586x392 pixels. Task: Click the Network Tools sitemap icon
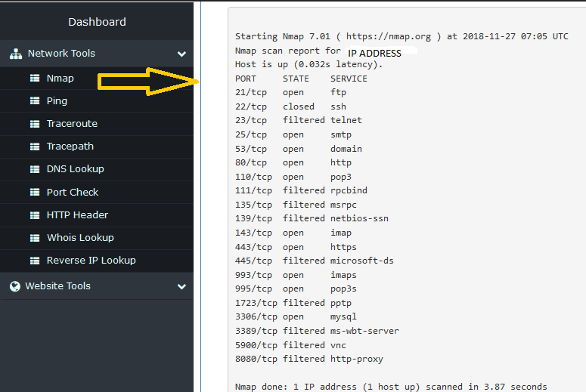pos(15,54)
